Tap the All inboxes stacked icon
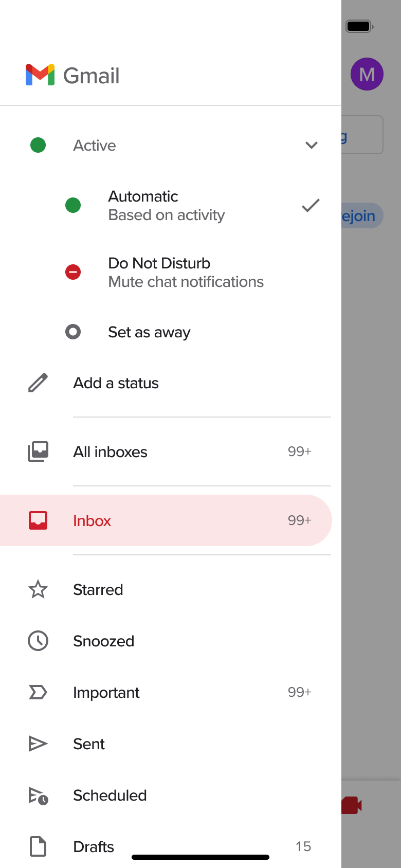 tap(38, 451)
